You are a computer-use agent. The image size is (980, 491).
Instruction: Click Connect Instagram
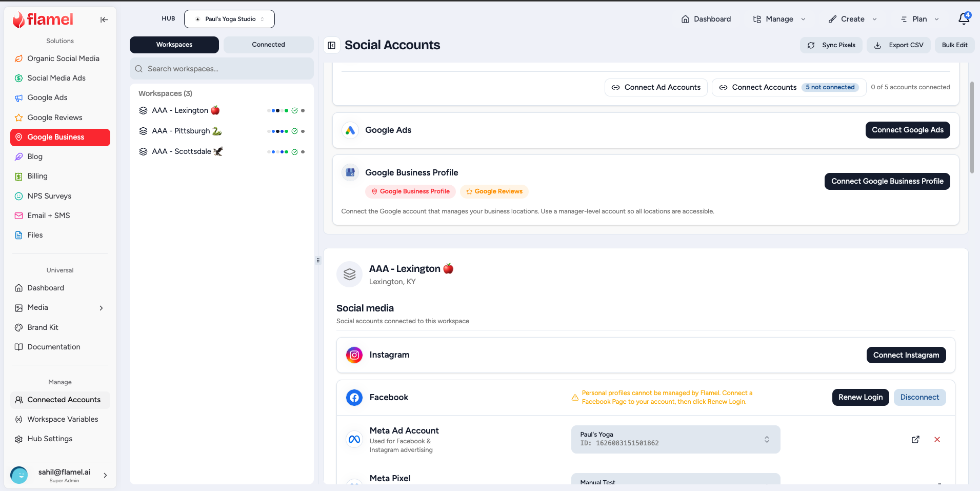tap(906, 355)
